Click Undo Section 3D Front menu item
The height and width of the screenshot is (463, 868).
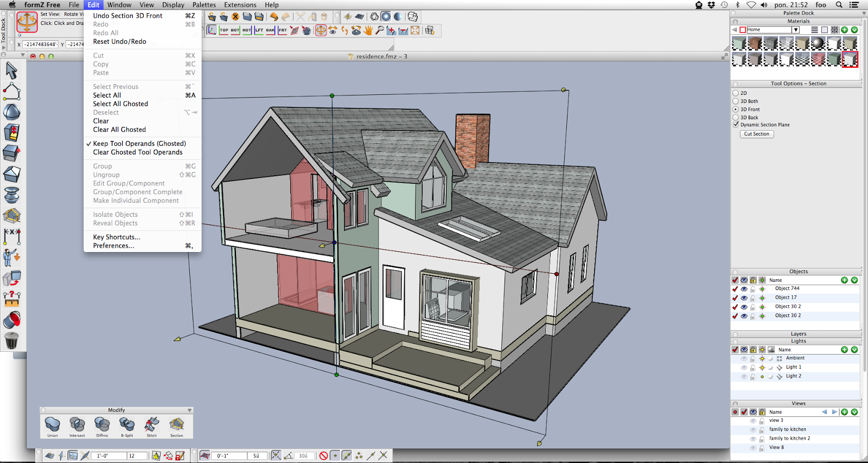(x=143, y=16)
